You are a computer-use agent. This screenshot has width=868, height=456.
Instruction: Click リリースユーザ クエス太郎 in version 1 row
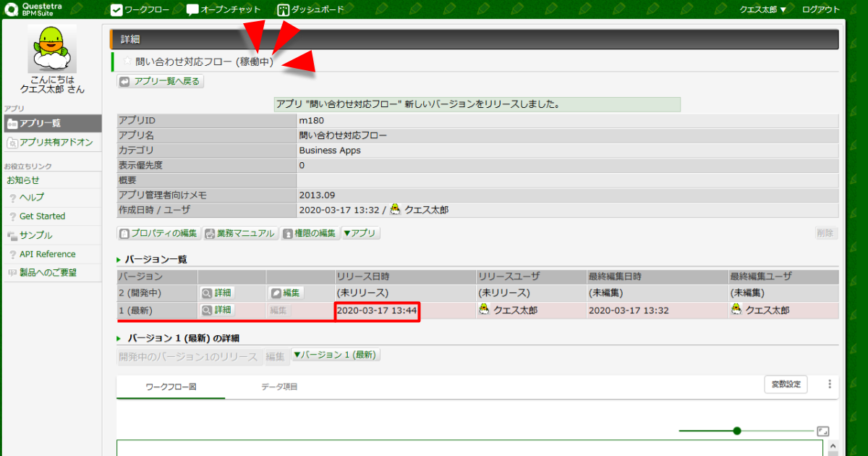508,311
